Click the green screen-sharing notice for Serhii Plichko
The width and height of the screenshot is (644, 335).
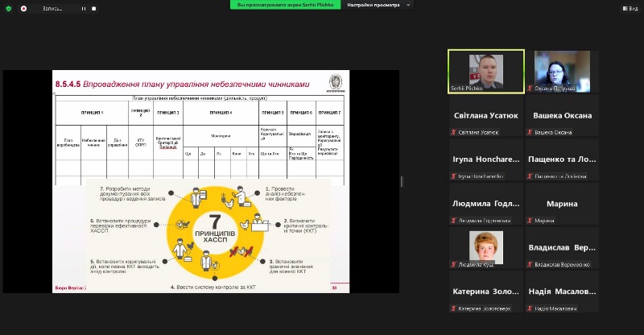tap(285, 5)
